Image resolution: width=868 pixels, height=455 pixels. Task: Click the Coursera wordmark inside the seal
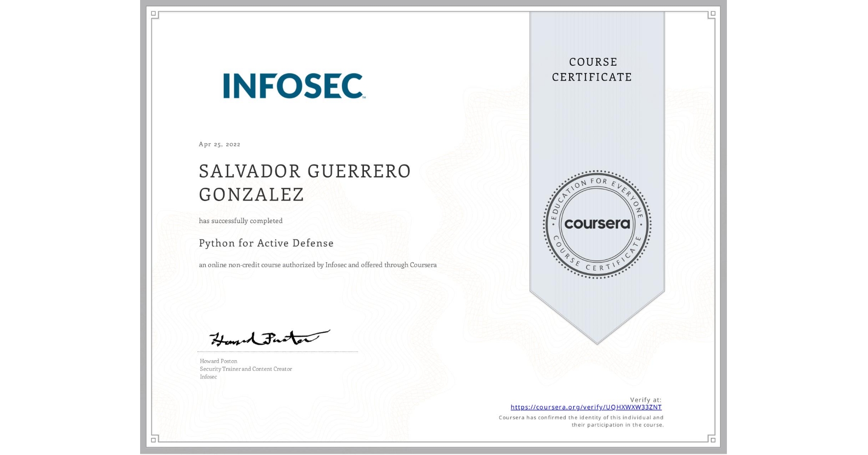coord(597,224)
